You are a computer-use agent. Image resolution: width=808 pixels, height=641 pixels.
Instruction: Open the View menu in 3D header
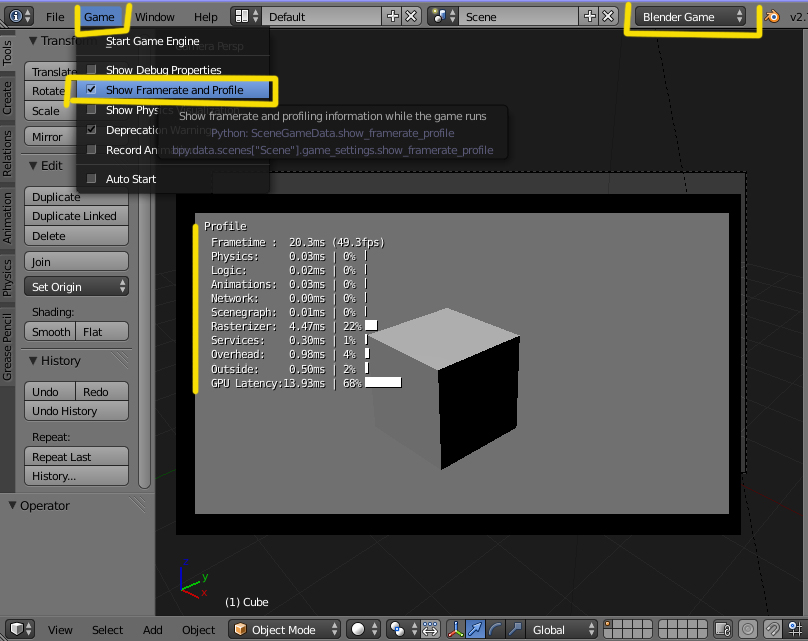(60, 630)
